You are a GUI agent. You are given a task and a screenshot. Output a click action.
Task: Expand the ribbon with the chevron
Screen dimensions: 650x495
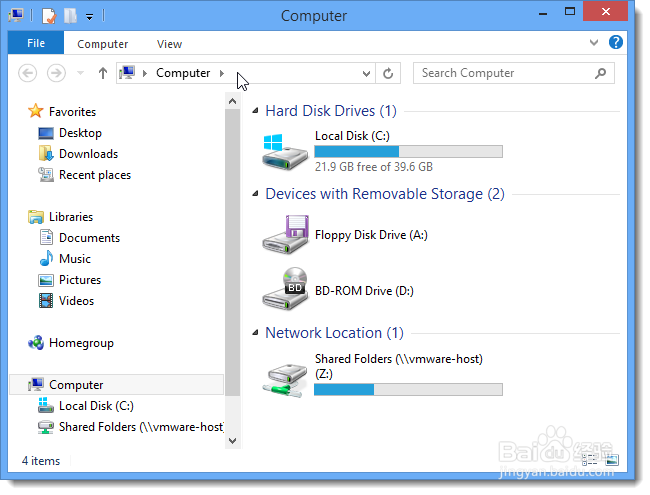point(594,42)
